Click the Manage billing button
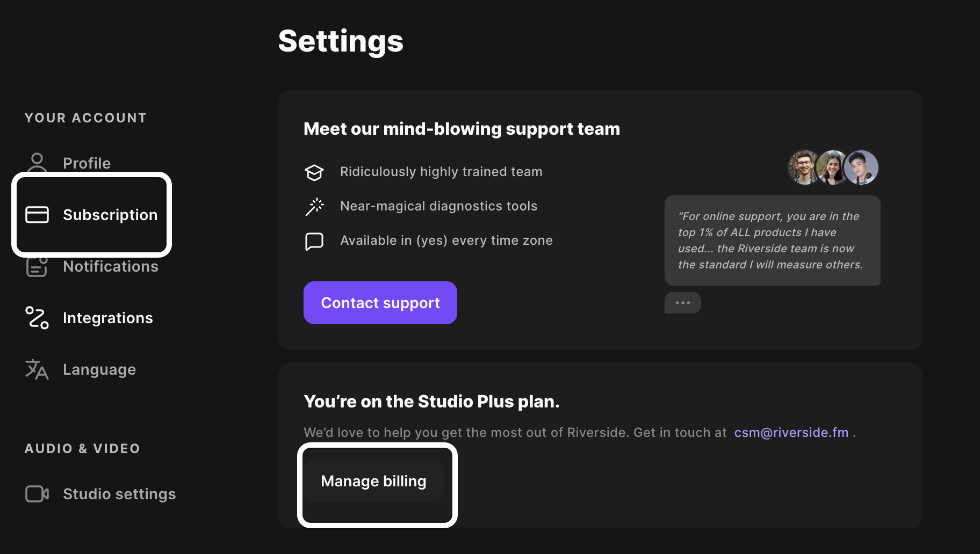Viewport: 980px width, 554px height. pyautogui.click(x=373, y=481)
